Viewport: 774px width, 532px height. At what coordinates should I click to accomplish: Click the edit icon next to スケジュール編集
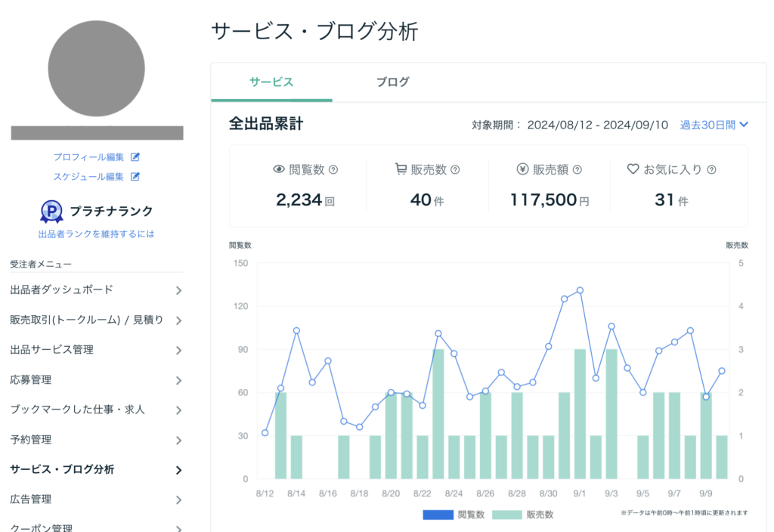[x=135, y=177]
